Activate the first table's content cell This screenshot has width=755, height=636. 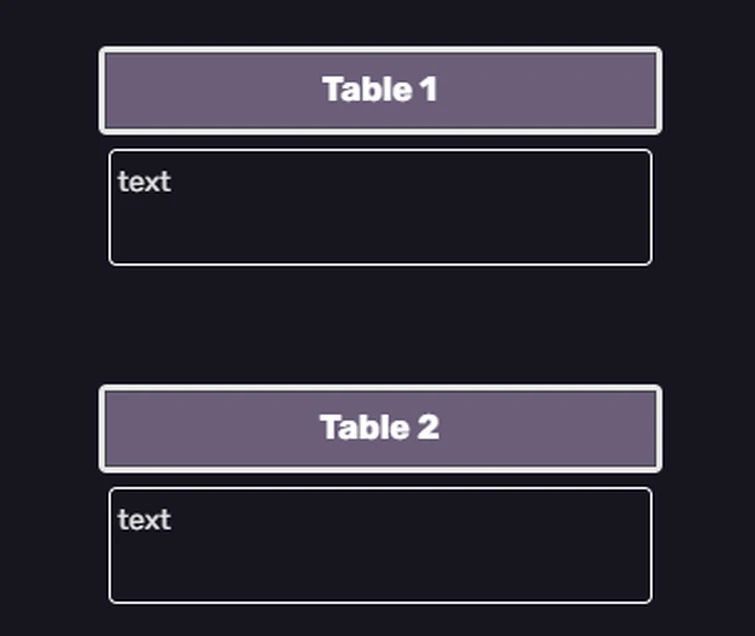pos(380,207)
